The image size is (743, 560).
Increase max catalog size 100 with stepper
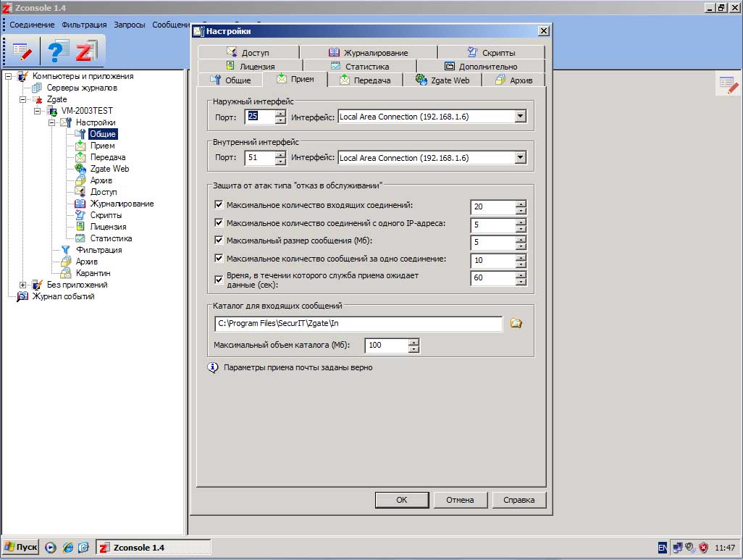(x=414, y=342)
